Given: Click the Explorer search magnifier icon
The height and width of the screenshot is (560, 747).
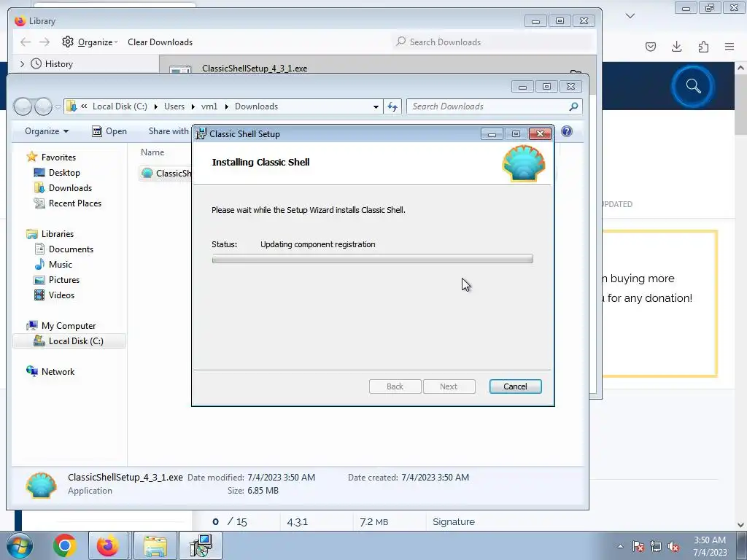Looking at the screenshot, I should tap(573, 106).
